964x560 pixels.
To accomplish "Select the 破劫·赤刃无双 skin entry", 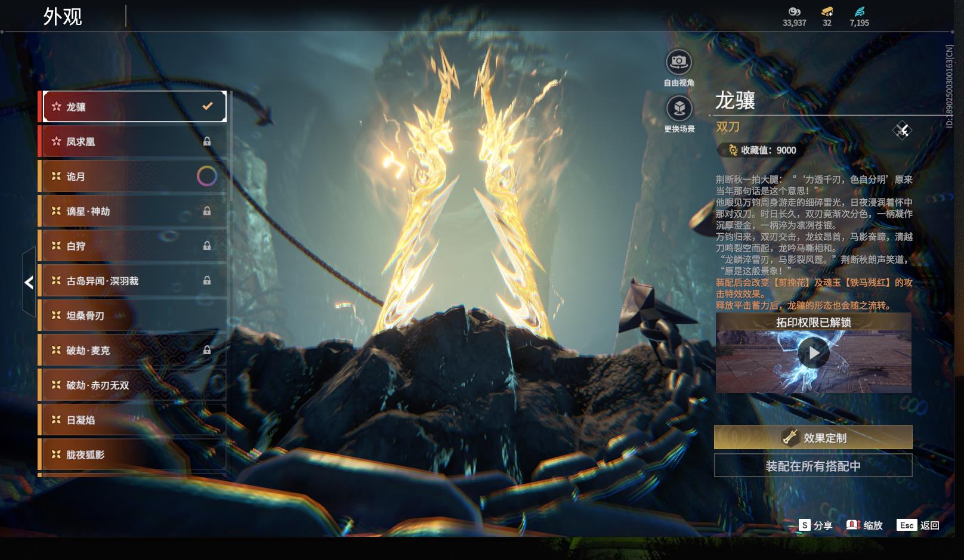I will pyautogui.click(x=135, y=385).
